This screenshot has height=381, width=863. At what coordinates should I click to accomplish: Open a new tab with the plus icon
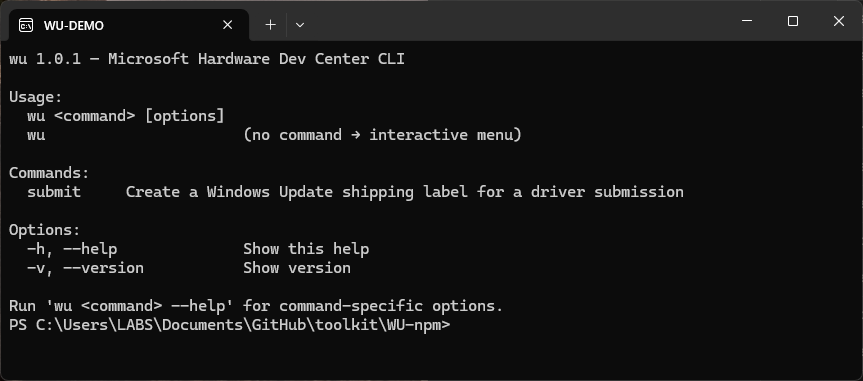click(270, 25)
